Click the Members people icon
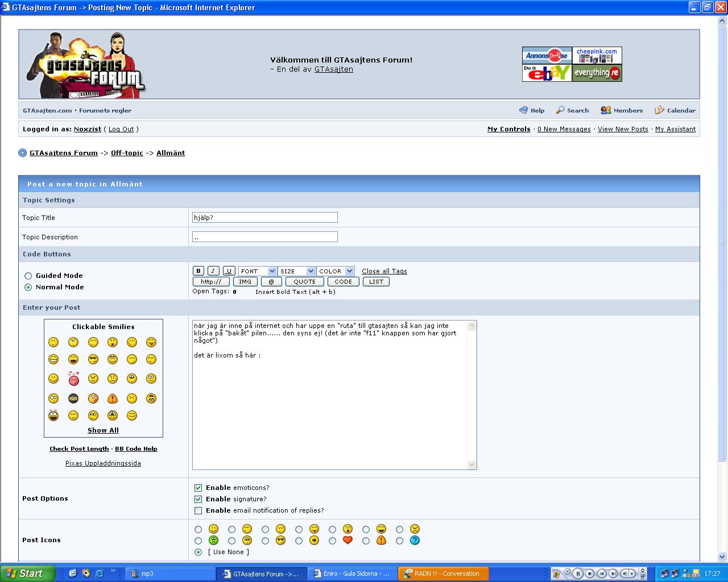Image resolution: width=728 pixels, height=582 pixels. 606,110
